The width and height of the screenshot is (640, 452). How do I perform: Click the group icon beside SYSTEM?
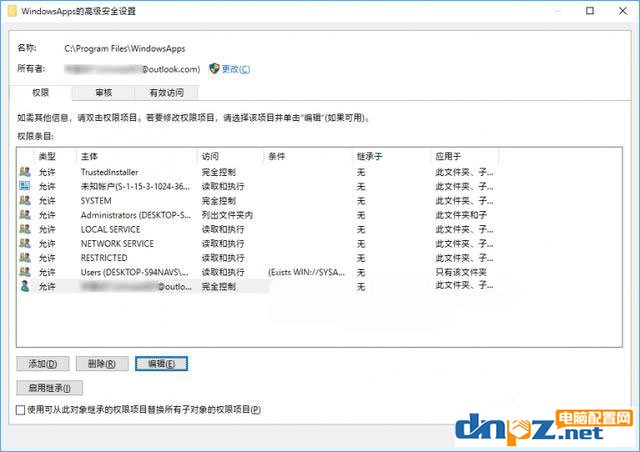[25, 200]
